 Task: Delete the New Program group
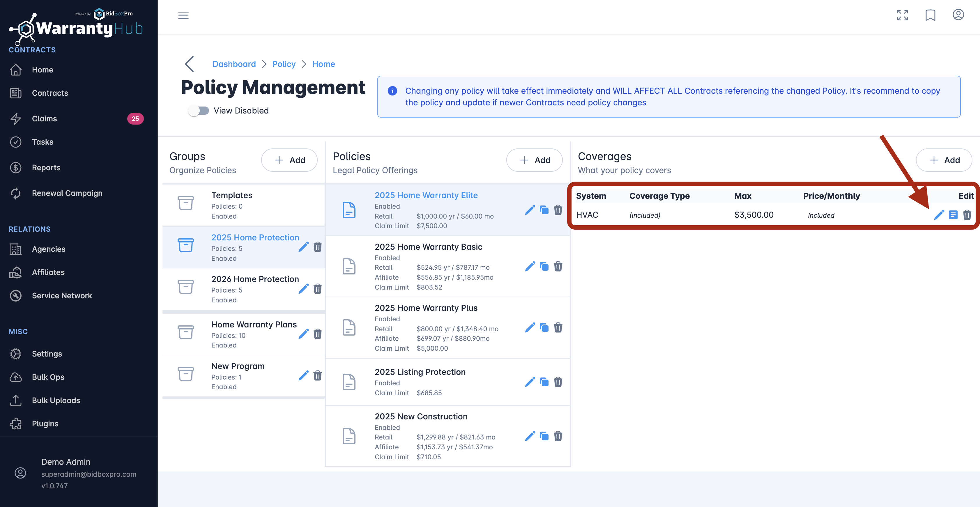pyautogui.click(x=317, y=376)
